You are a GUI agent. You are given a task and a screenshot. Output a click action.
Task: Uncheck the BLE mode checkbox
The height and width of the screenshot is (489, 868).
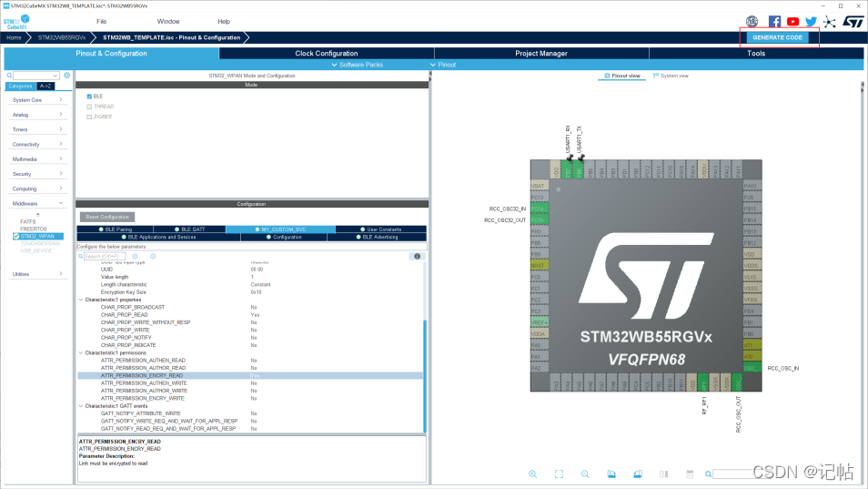[89, 96]
